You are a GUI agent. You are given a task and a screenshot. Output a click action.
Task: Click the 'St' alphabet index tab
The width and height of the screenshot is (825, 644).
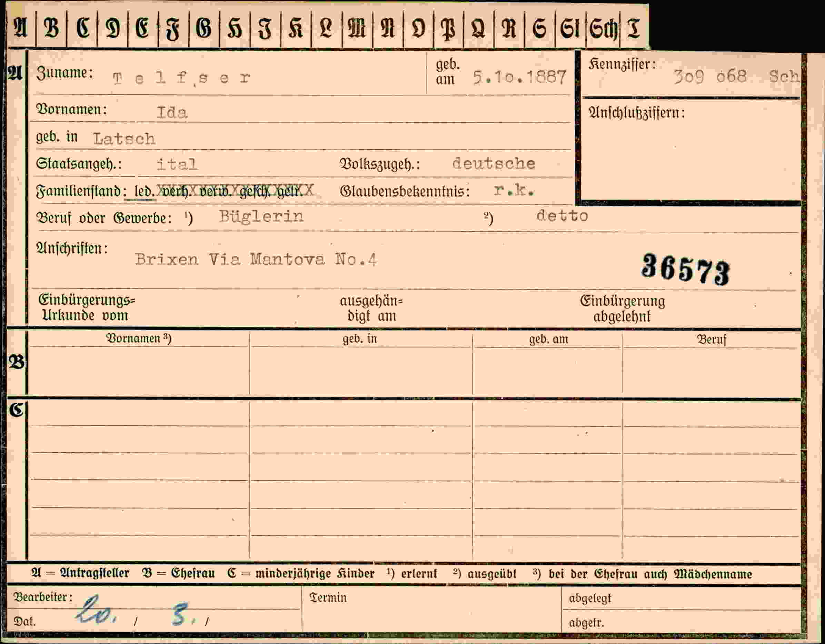[570, 28]
